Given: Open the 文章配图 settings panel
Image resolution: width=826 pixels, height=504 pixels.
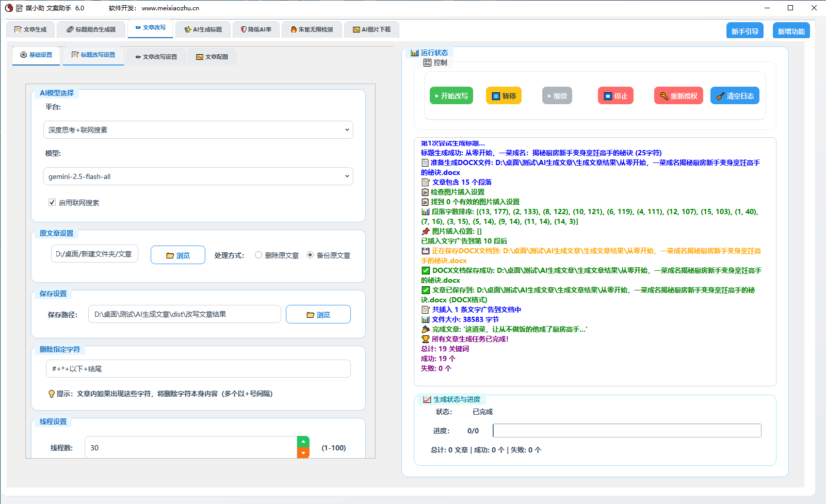Looking at the screenshot, I should 212,57.
